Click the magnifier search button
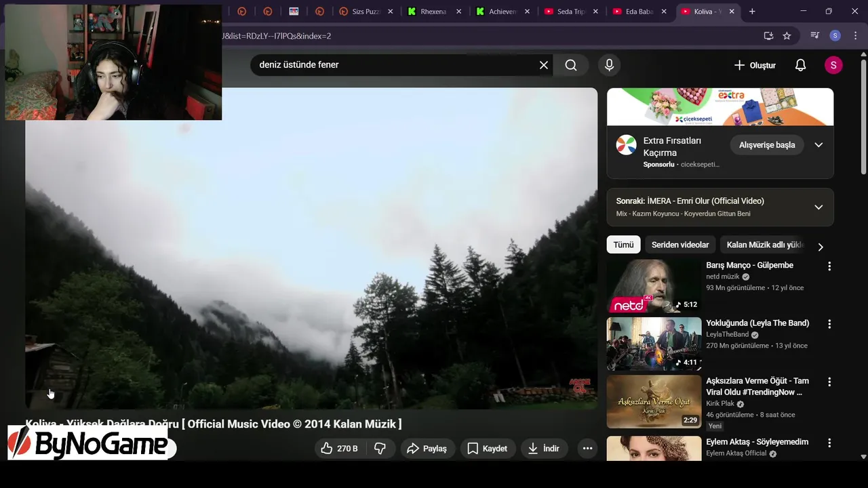 pyautogui.click(x=571, y=65)
